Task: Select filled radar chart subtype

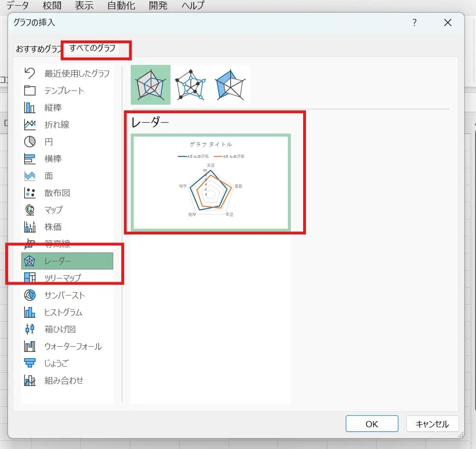Action: [230, 85]
